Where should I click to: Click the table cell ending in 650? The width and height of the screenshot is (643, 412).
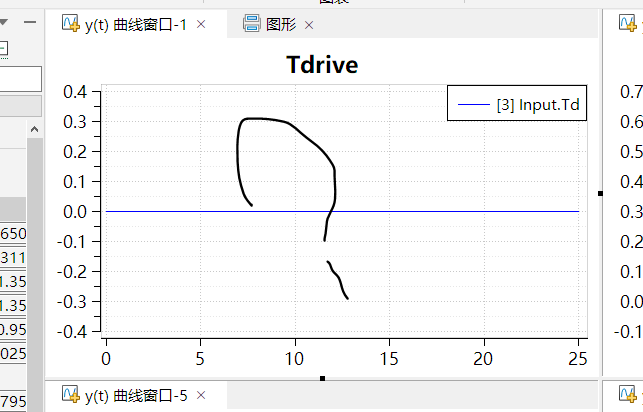pyautogui.click(x=13, y=234)
